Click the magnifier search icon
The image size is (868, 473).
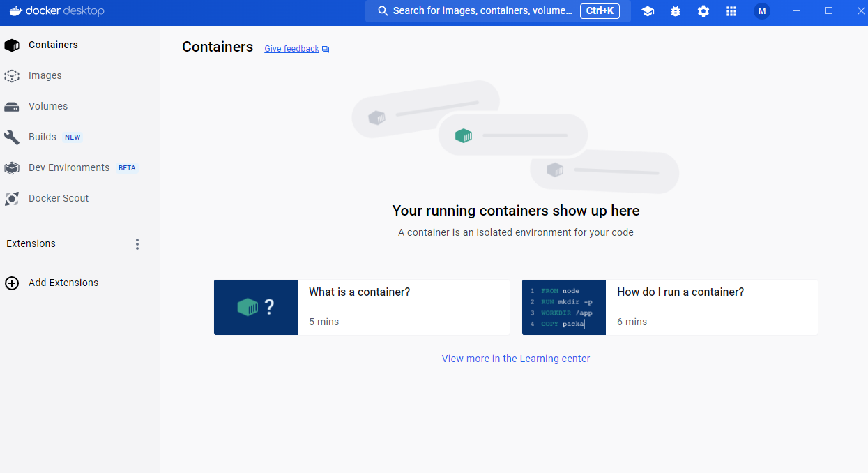coord(383,11)
